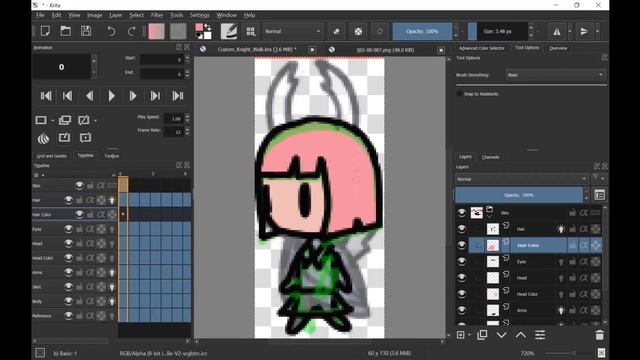Open the Filter menu
Screen dimensions: 640x360
157,15
